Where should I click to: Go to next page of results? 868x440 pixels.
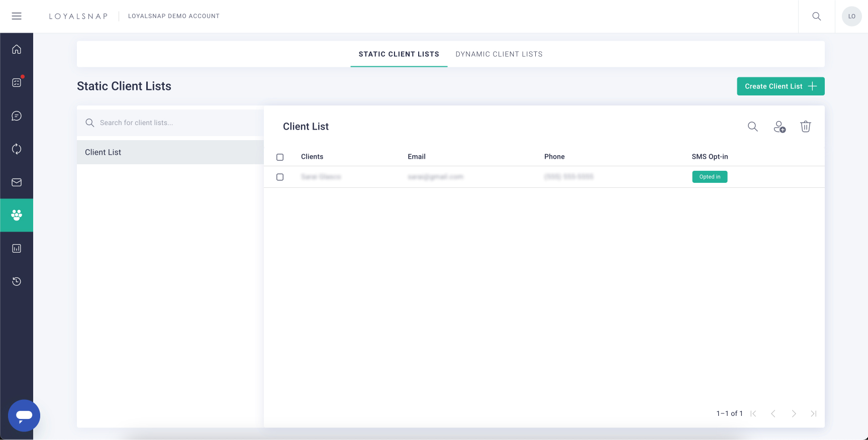(x=794, y=413)
